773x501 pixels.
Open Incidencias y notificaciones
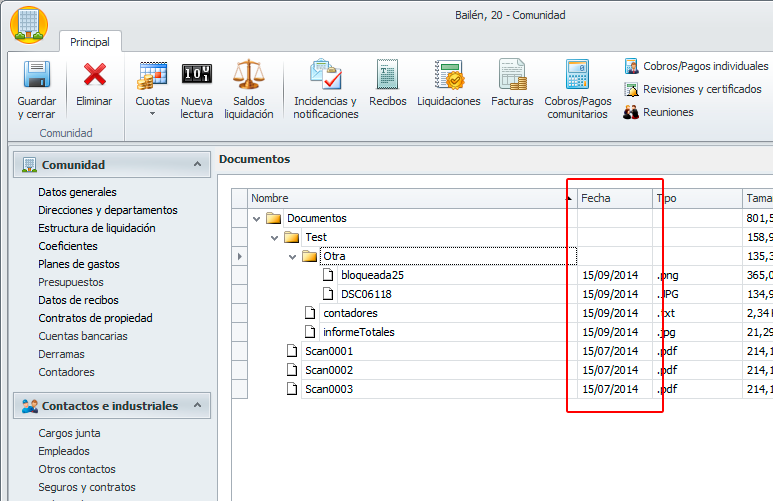[x=325, y=75]
